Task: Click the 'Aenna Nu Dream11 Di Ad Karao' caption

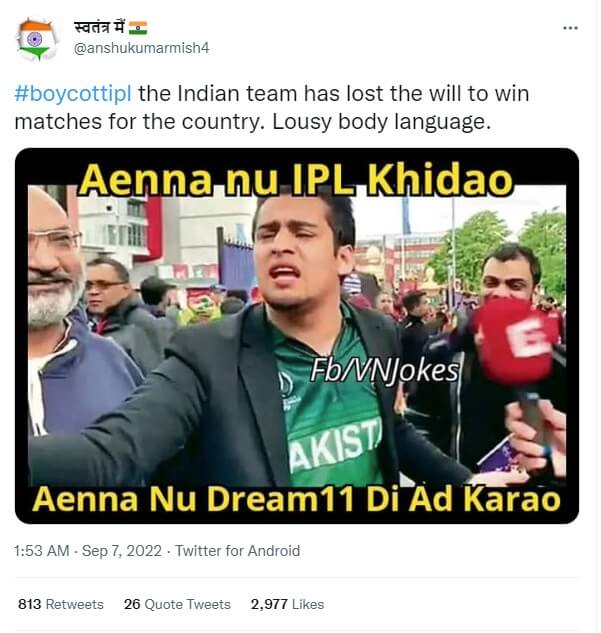Action: pos(296,499)
